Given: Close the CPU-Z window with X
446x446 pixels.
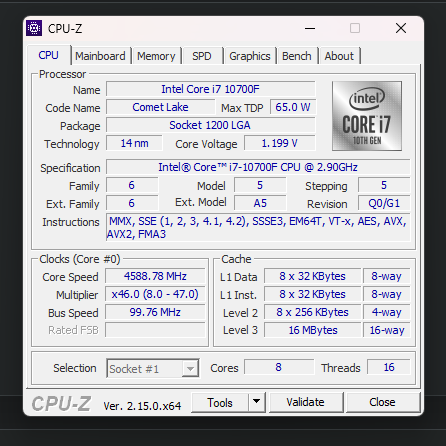Looking at the screenshot, I should click(401, 28).
